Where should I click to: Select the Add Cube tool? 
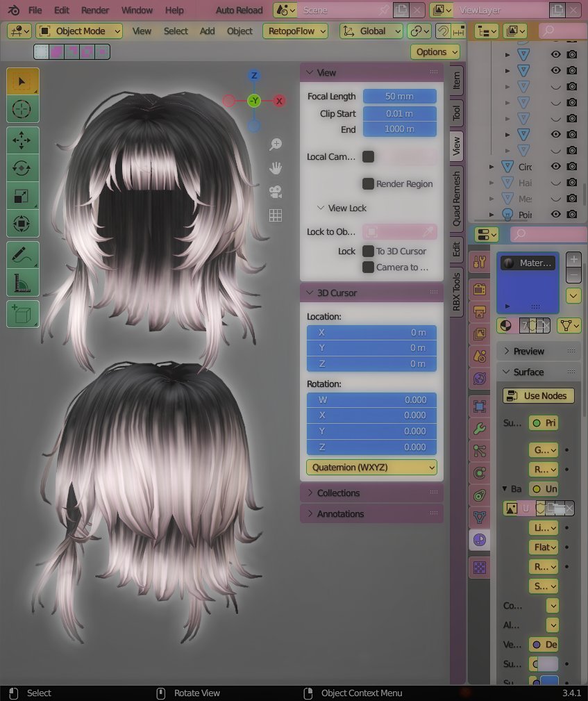pyautogui.click(x=22, y=314)
